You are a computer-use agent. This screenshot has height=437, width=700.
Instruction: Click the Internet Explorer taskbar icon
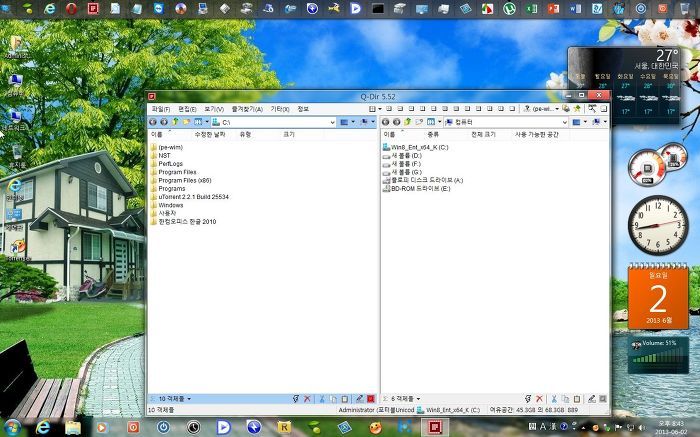tap(43, 427)
